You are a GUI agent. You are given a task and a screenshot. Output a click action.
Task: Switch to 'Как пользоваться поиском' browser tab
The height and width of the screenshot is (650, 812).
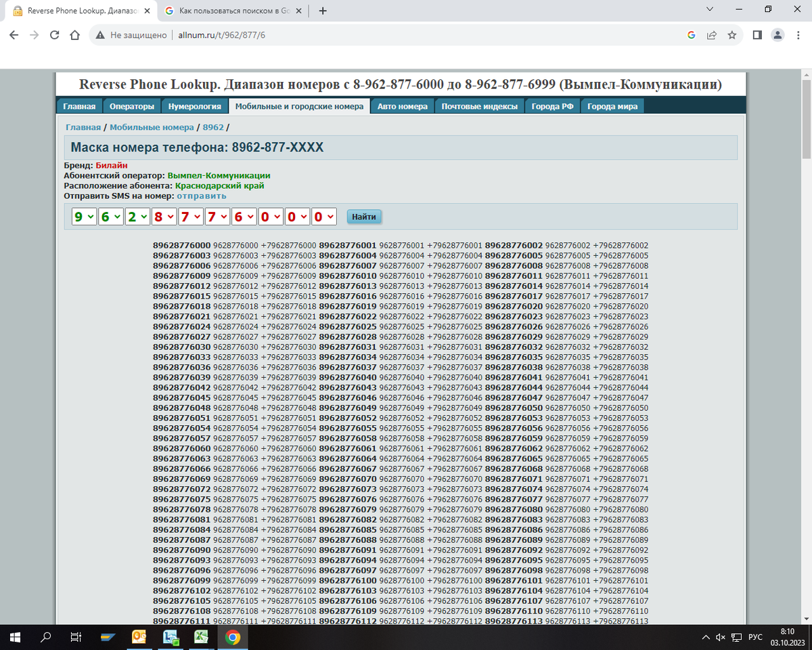[x=234, y=11]
